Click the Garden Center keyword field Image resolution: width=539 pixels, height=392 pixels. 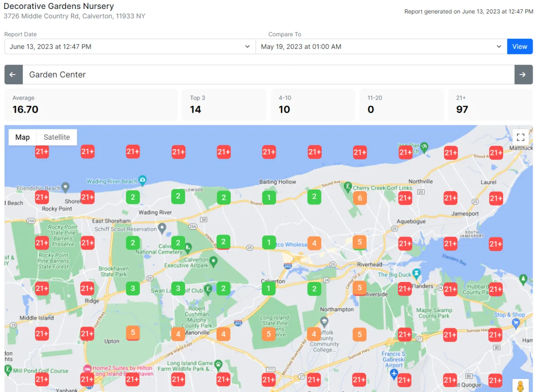(268, 75)
